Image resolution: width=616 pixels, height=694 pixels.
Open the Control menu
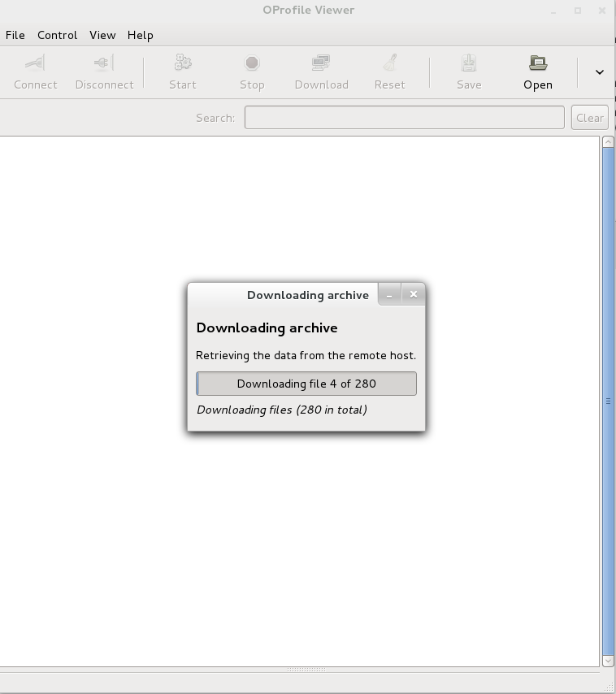tap(57, 35)
